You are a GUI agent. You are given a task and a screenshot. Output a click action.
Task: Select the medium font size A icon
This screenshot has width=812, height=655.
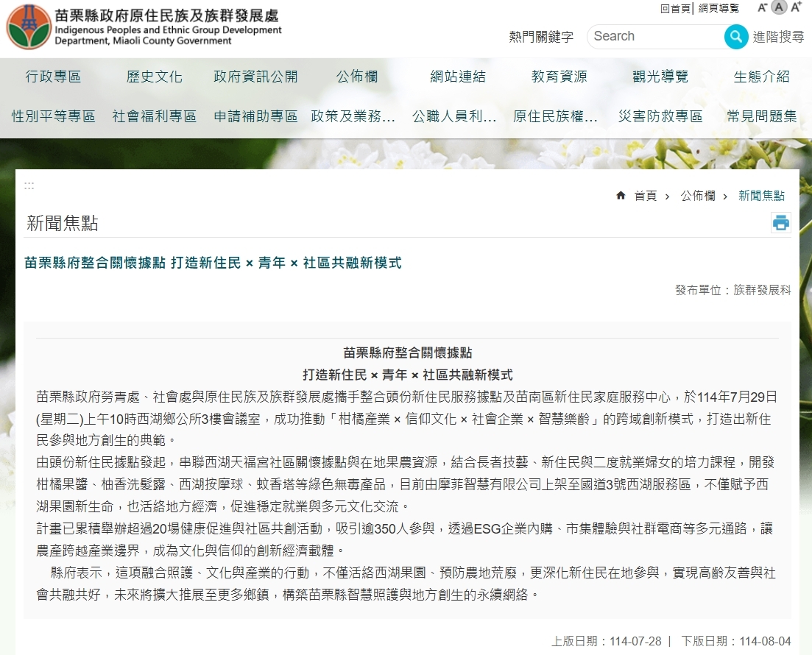coord(778,7)
